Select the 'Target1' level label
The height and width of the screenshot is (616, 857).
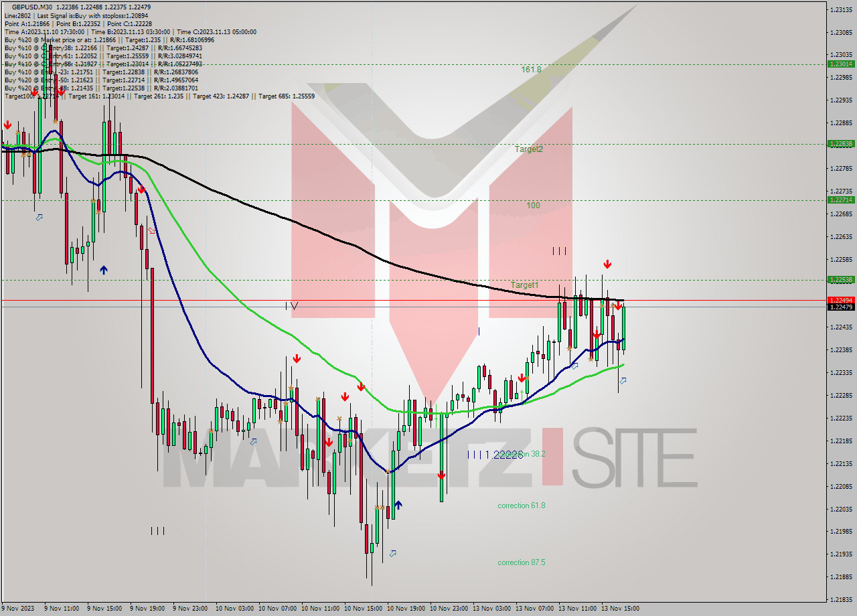coord(524,285)
